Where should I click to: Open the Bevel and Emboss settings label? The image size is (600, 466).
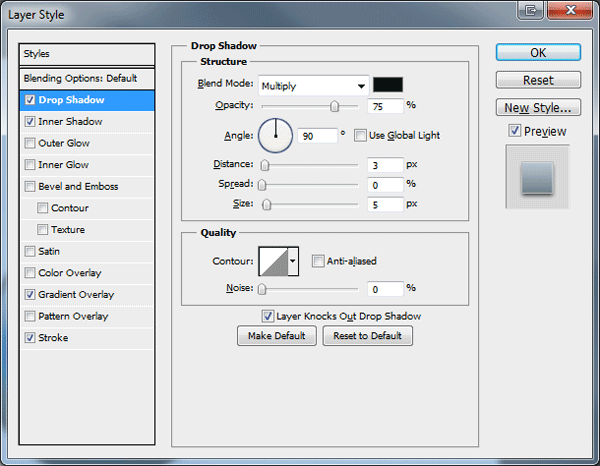point(78,186)
